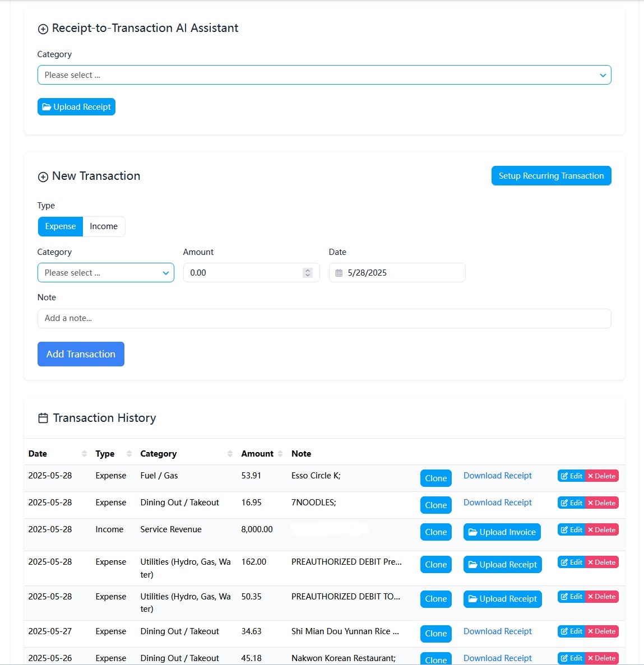Expand the Receipt-to-Transaction AI Assistant plus icon
Screen dimensions: 644x665
point(43,29)
